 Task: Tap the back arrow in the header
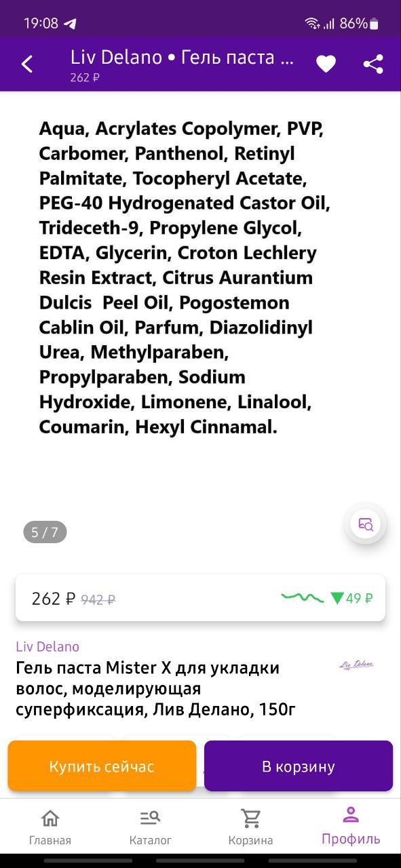[27, 64]
